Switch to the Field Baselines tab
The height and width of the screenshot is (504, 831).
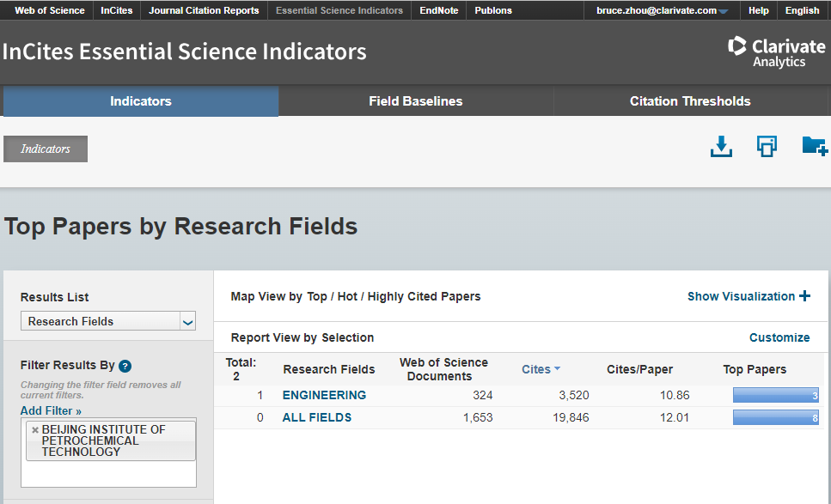(416, 101)
